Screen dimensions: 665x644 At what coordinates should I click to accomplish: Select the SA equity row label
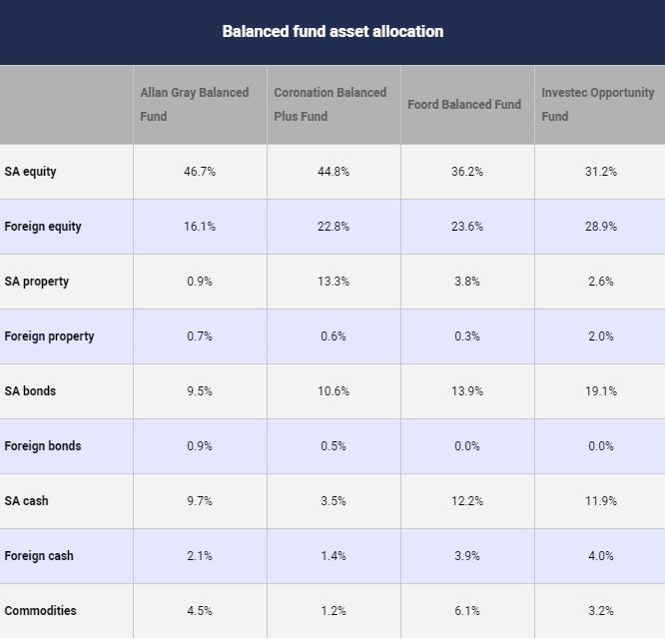click(31, 172)
